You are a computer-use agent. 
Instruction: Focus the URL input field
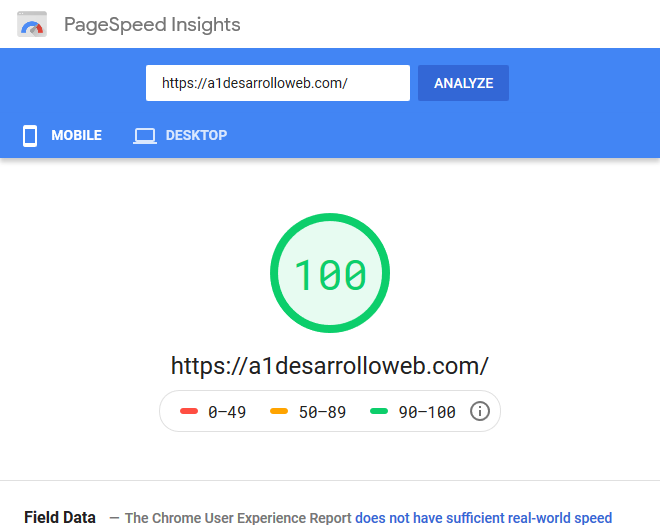[x=277, y=83]
